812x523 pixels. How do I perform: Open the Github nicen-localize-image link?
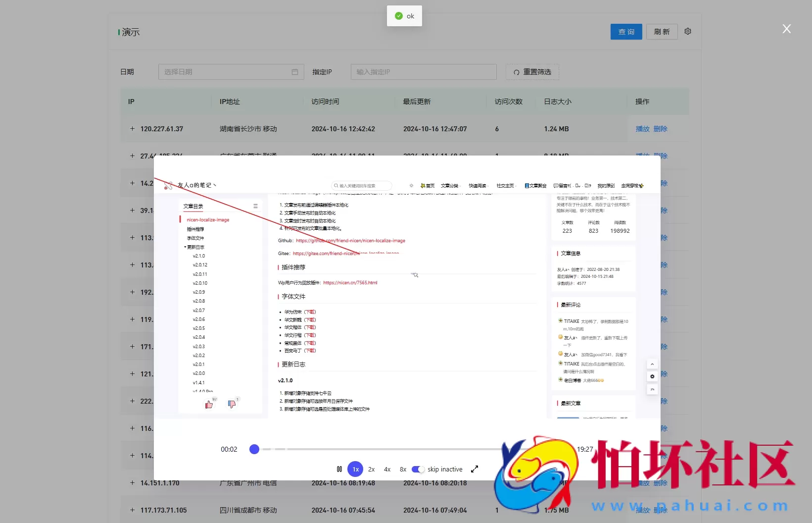click(x=350, y=241)
